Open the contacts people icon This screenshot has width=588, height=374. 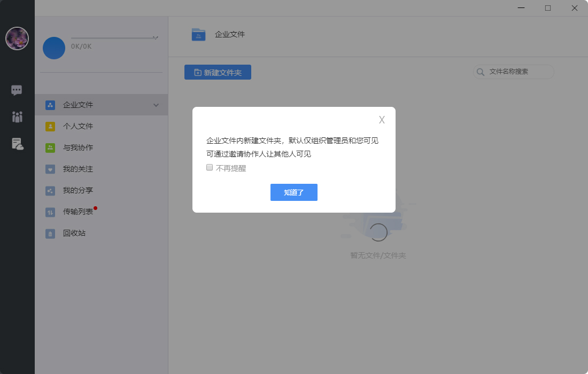pyautogui.click(x=17, y=117)
